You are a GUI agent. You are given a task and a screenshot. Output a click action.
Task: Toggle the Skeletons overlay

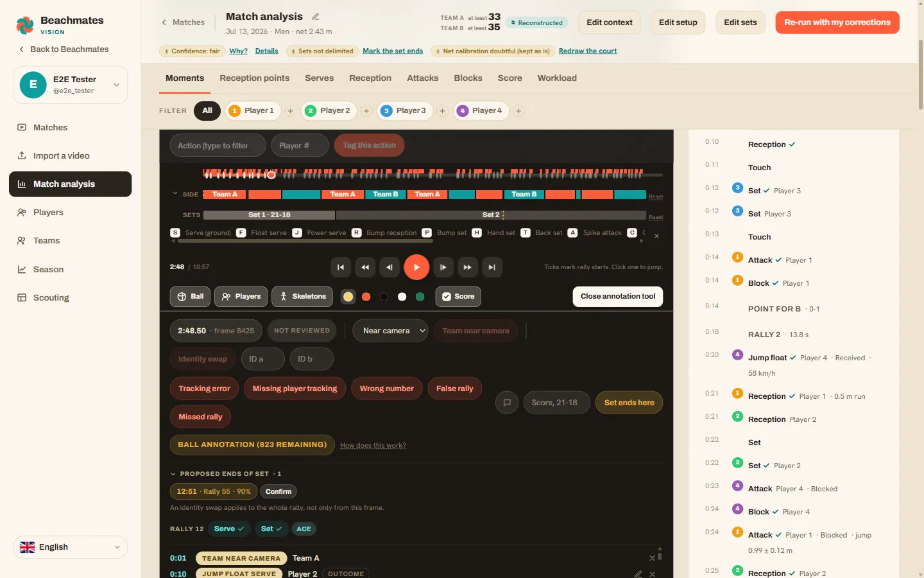tap(302, 297)
